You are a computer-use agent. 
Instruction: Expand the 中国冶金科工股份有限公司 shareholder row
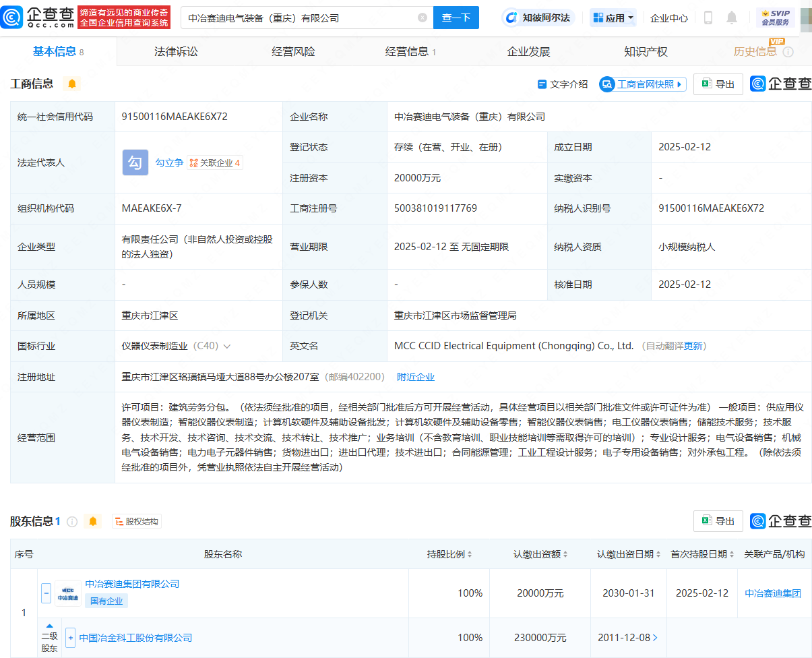70,638
